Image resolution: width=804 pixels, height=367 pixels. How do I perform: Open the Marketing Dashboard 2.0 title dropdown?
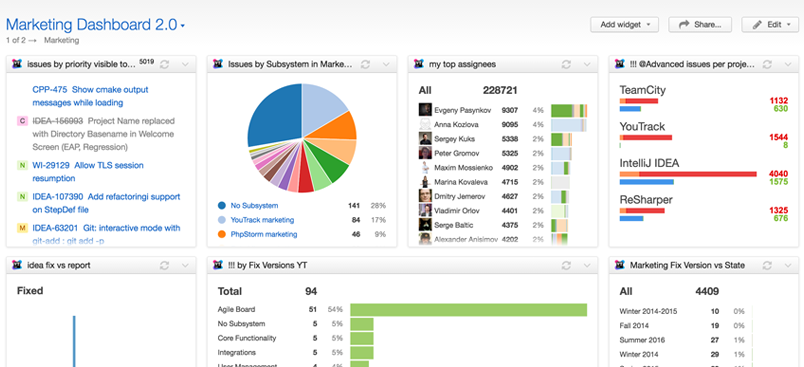(95, 25)
